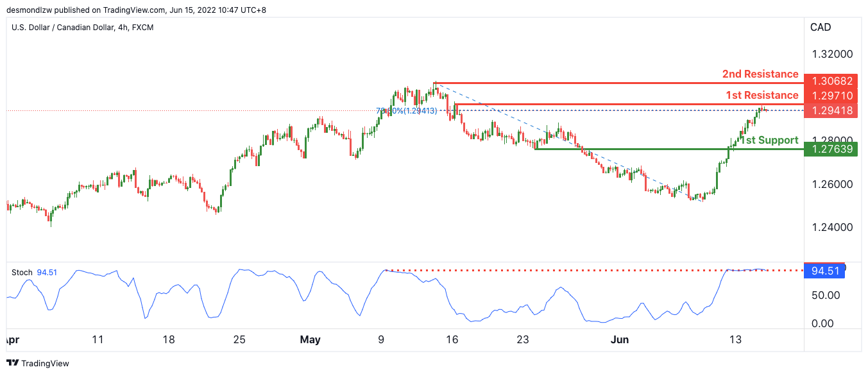Click the 1.24000 price axis label

pos(831,227)
